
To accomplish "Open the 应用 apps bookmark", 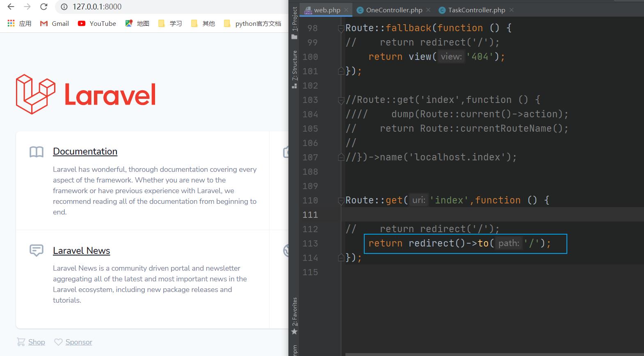I will click(x=20, y=23).
